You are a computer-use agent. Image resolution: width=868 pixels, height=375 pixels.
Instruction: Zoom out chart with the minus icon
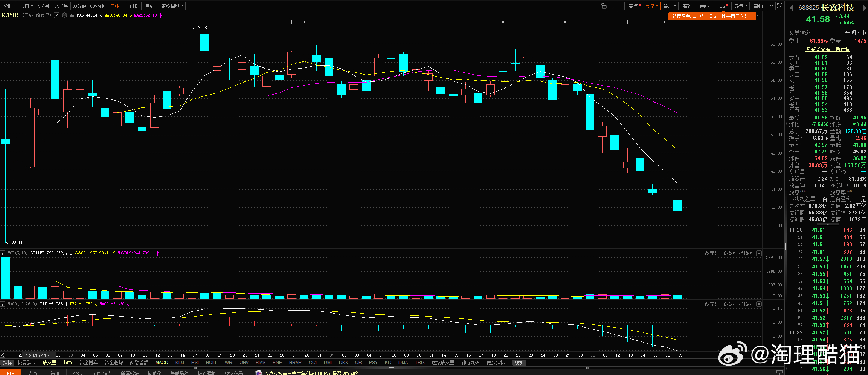point(620,6)
